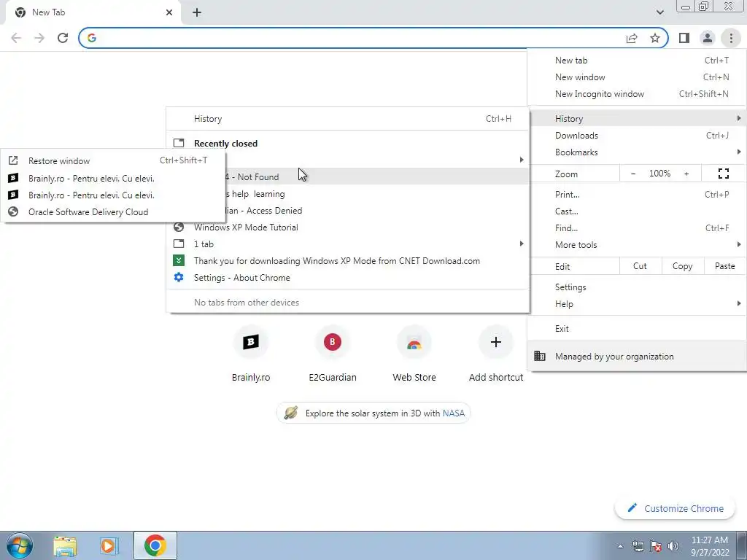Viewport: 747px width, 560px height.
Task: Click the Add shortcut plus tile
Action: tap(496, 354)
